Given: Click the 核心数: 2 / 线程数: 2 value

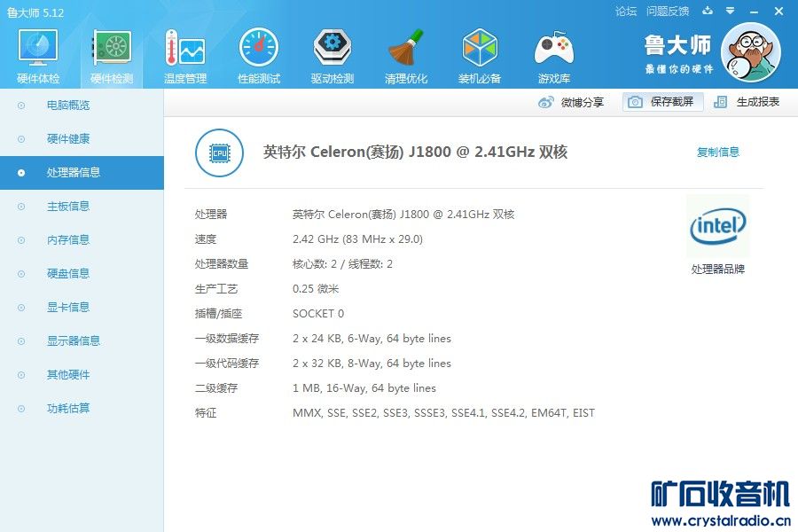Looking at the screenshot, I should click(342, 264).
